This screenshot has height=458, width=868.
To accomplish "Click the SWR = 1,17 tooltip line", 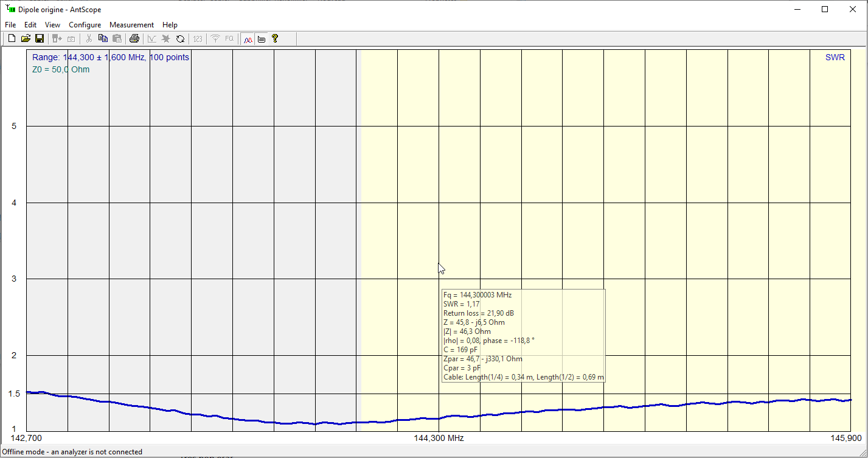I will (462, 304).
